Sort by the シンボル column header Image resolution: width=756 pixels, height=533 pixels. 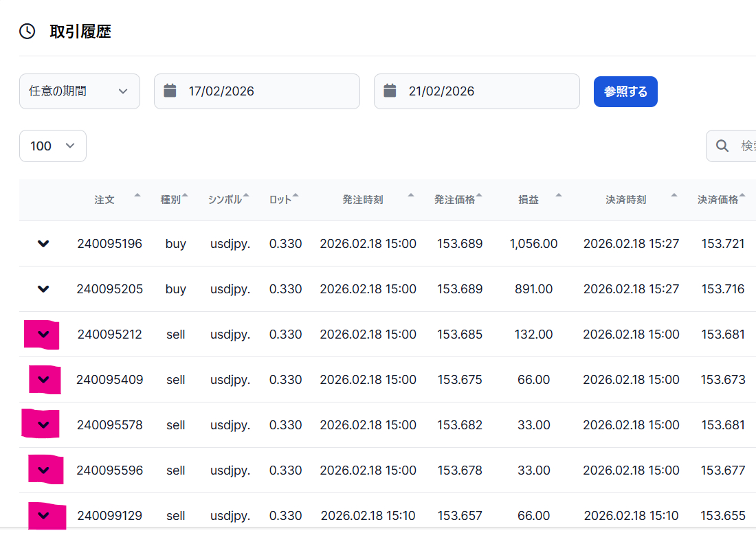coord(225,199)
